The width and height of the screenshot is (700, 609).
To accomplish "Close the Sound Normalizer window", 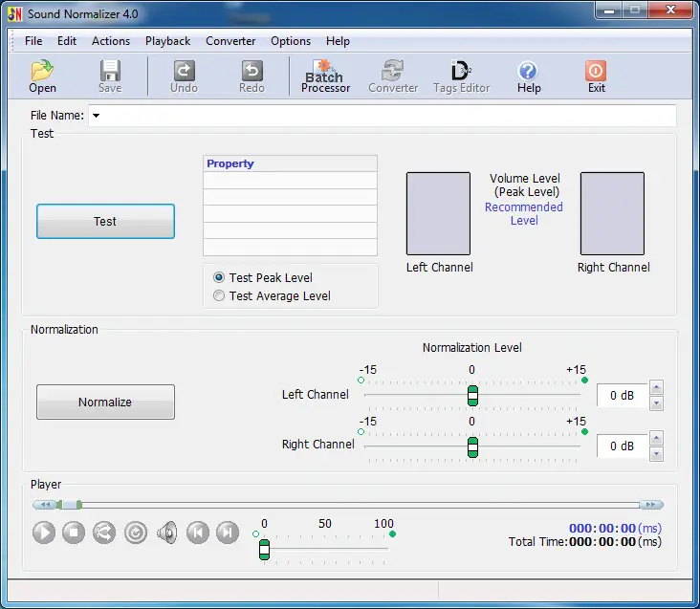I will click(x=670, y=11).
